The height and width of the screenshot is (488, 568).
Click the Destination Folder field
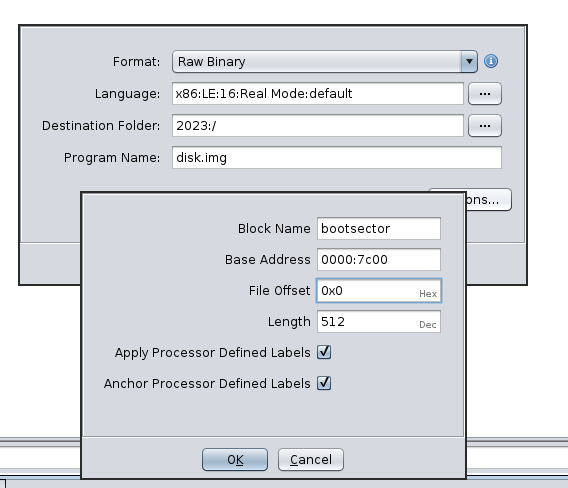point(318,125)
